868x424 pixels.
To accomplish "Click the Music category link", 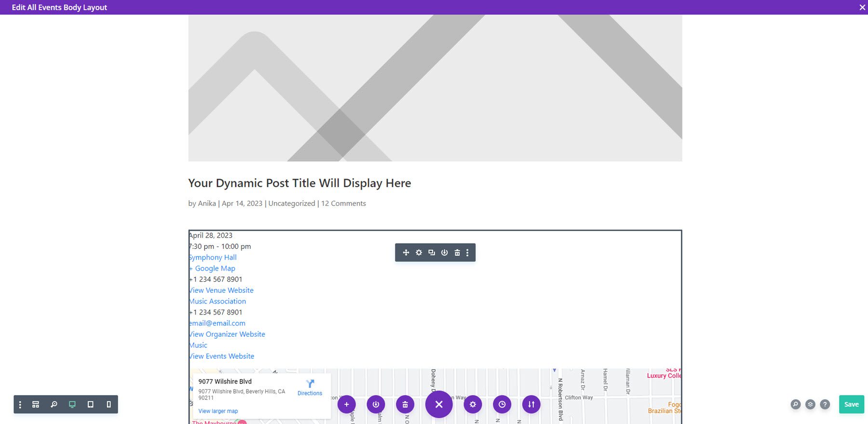I will coord(198,345).
